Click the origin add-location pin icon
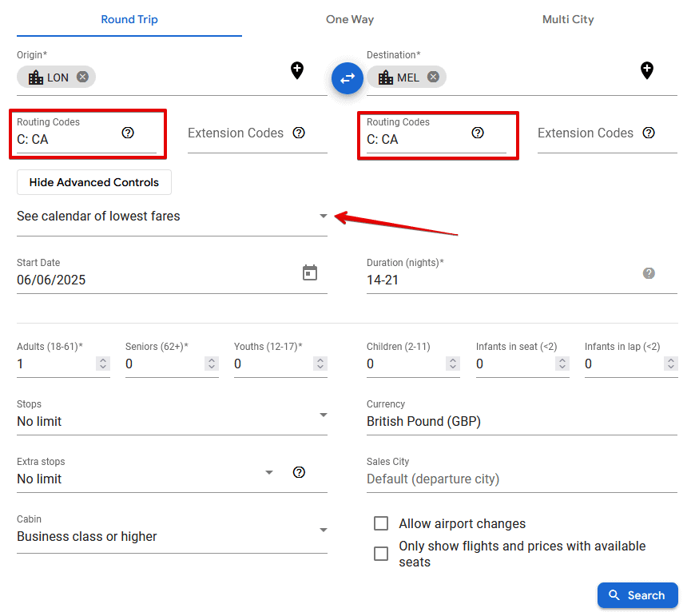Screen dimensions: 695x616 point(297,70)
